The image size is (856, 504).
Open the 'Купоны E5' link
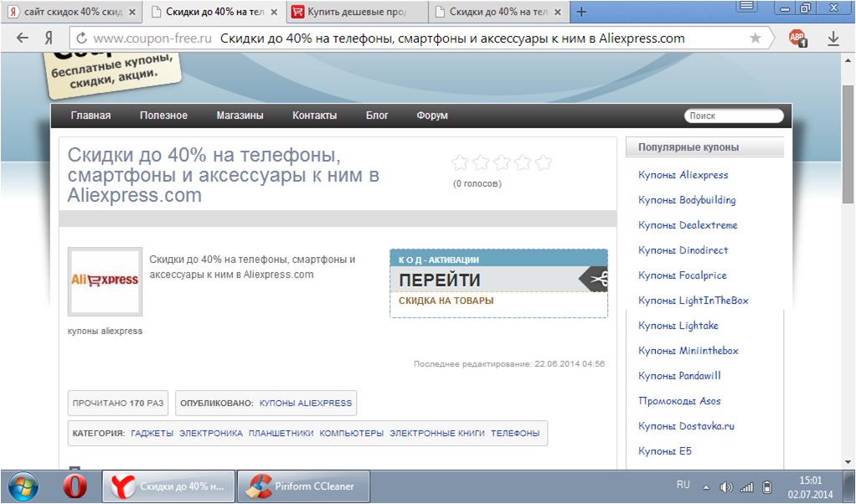[x=665, y=451]
